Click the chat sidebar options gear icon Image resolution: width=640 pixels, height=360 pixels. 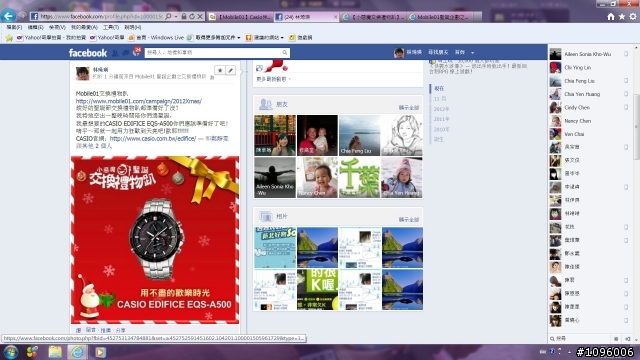pos(616,339)
